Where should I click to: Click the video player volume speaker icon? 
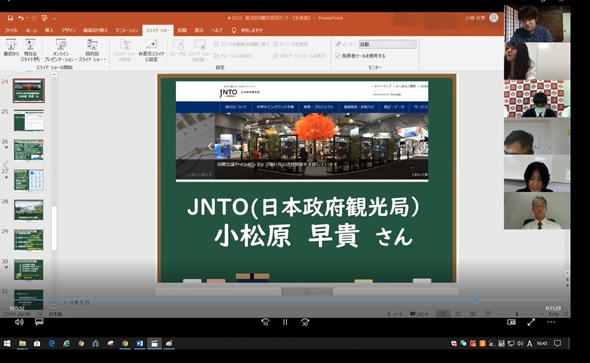pyautogui.click(x=19, y=322)
